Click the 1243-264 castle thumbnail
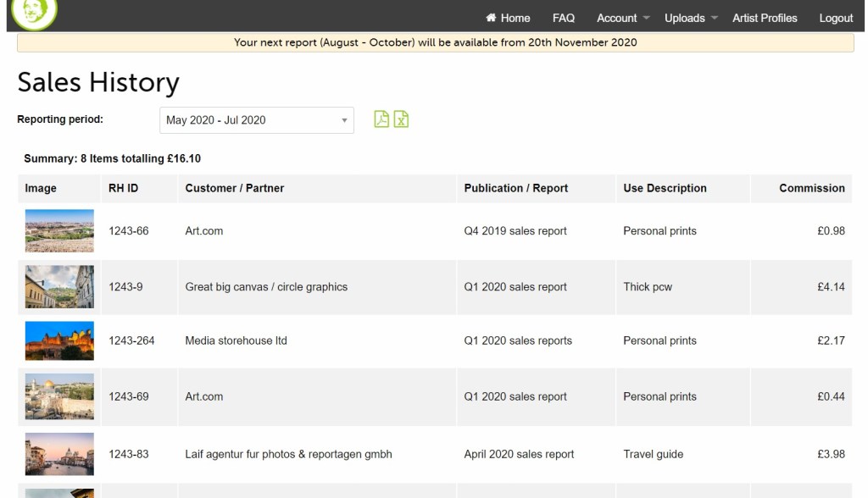This screenshot has width=868, height=498. pyautogui.click(x=59, y=341)
